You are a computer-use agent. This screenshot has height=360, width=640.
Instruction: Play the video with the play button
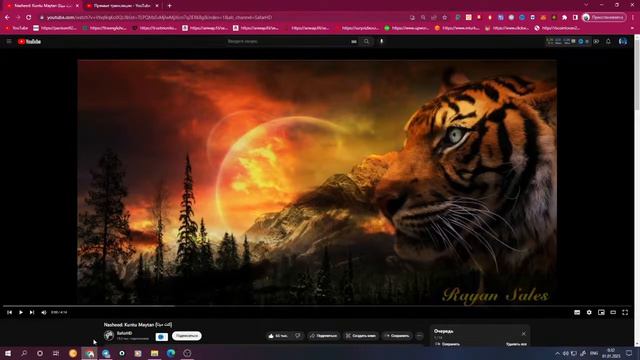(x=21, y=312)
